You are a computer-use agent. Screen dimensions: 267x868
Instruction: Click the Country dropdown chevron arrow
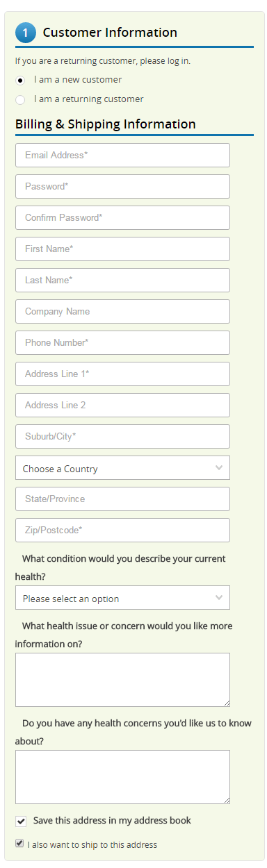point(219,468)
